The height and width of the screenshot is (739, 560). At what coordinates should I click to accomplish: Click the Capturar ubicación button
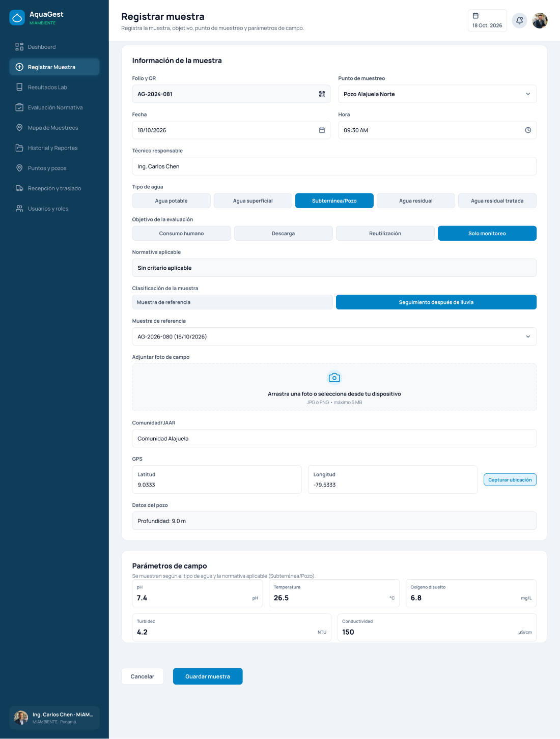point(510,480)
